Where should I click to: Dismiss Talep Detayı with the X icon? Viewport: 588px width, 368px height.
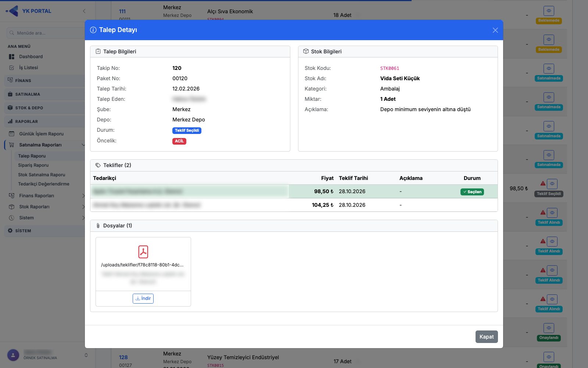click(495, 30)
